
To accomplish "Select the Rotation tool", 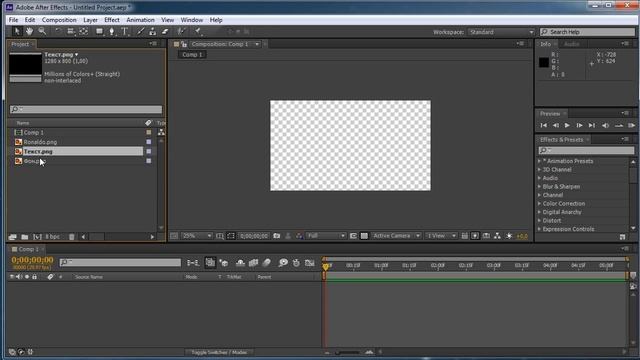I will [x=58, y=31].
